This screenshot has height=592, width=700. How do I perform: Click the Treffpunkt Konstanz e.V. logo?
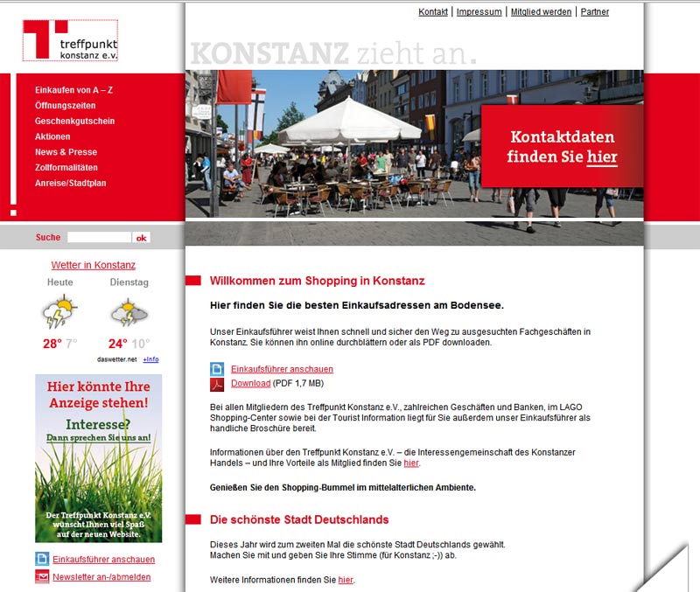71,40
